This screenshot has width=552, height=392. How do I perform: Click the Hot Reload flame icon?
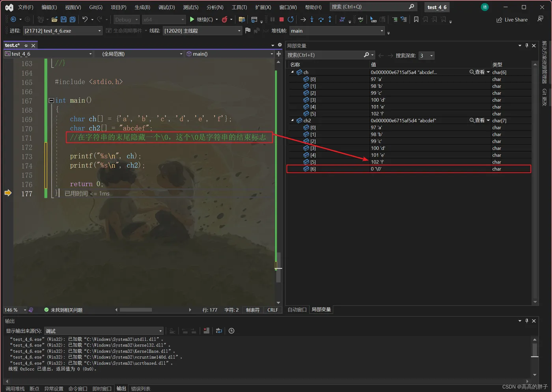tap(225, 19)
